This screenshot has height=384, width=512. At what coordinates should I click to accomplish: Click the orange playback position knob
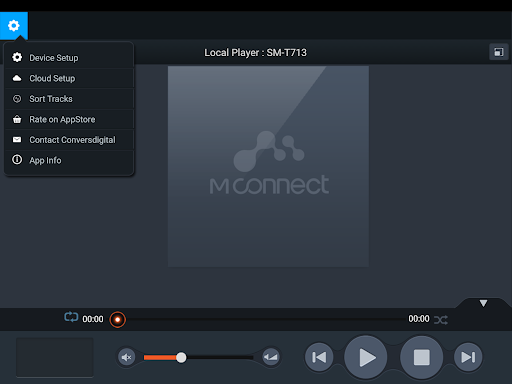tap(117, 320)
